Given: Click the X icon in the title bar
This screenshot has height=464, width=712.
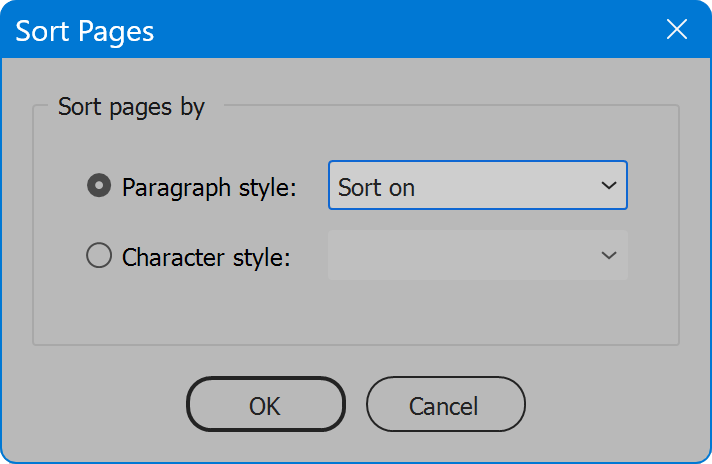Looking at the screenshot, I should [676, 30].
